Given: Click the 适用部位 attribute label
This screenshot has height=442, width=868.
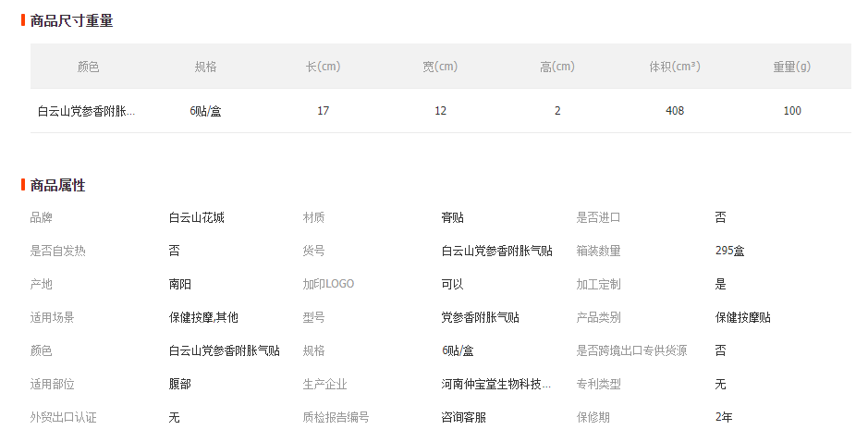Looking at the screenshot, I should (52, 384).
